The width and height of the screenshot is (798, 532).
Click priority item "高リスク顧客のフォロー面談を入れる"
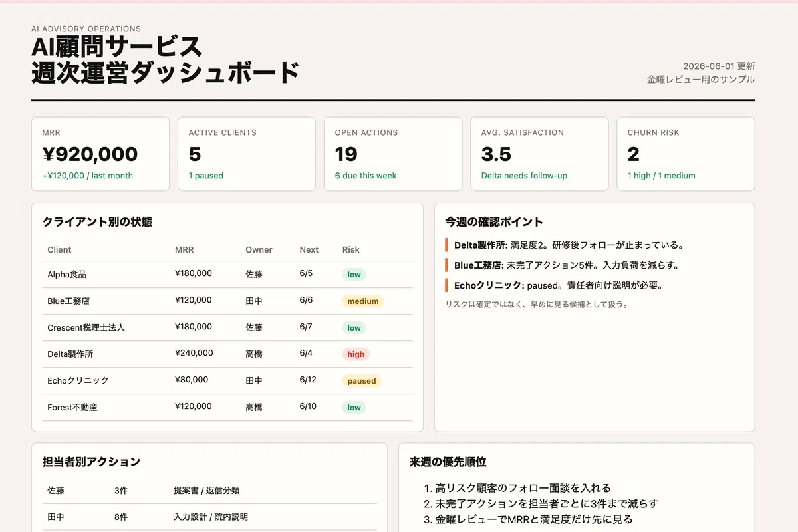(x=523, y=488)
